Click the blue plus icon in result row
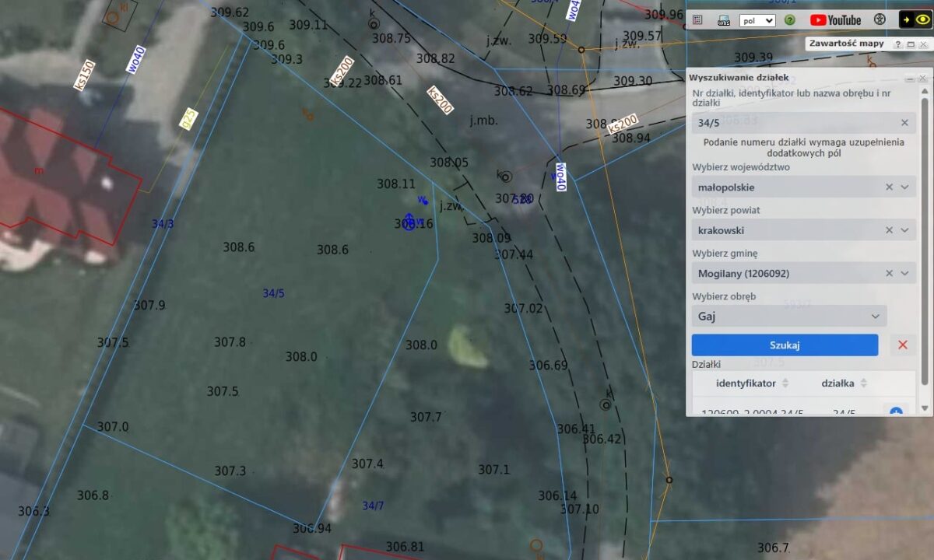Viewport: 934px width, 560px height. [896, 411]
